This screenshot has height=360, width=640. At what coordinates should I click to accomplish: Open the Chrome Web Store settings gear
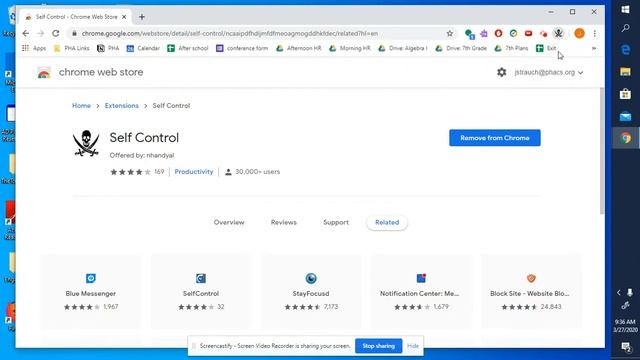tap(502, 72)
